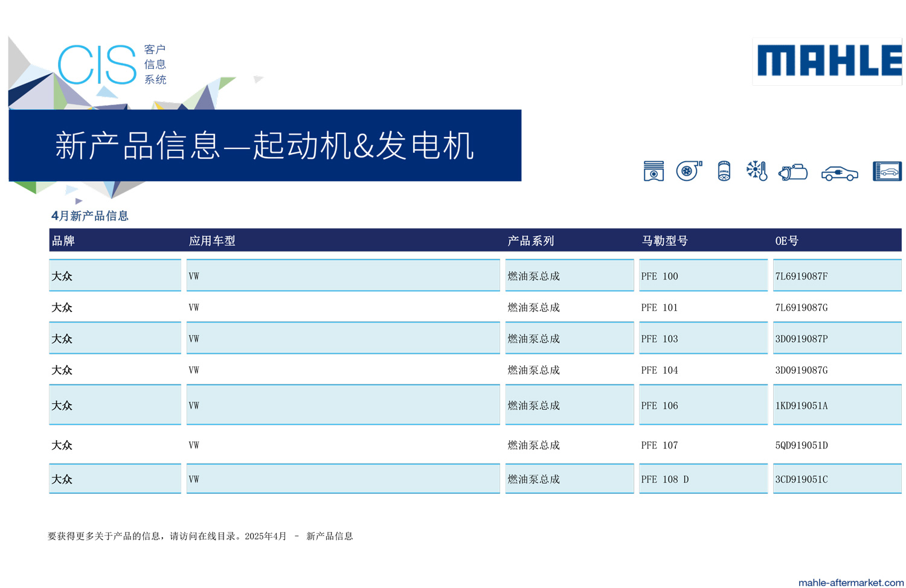Click the 产品系列 column header
Image resolution: width=906 pixels, height=588 pixels.
[531, 241]
